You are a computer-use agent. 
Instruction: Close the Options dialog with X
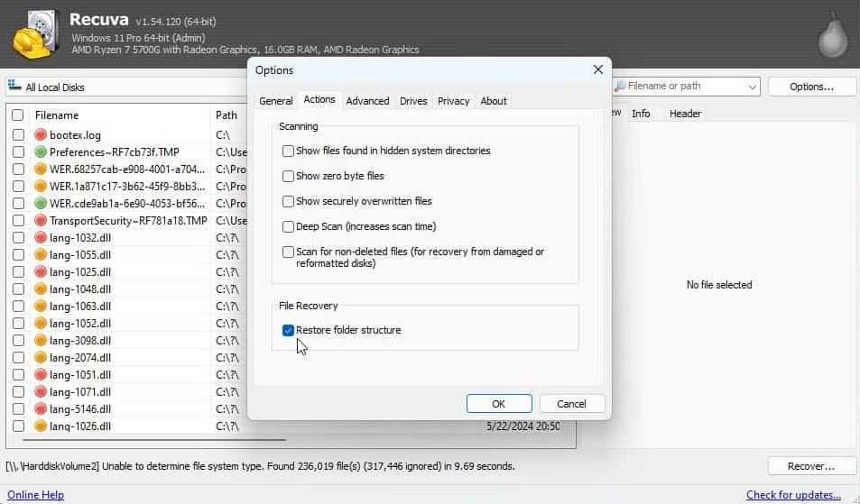[x=597, y=69]
